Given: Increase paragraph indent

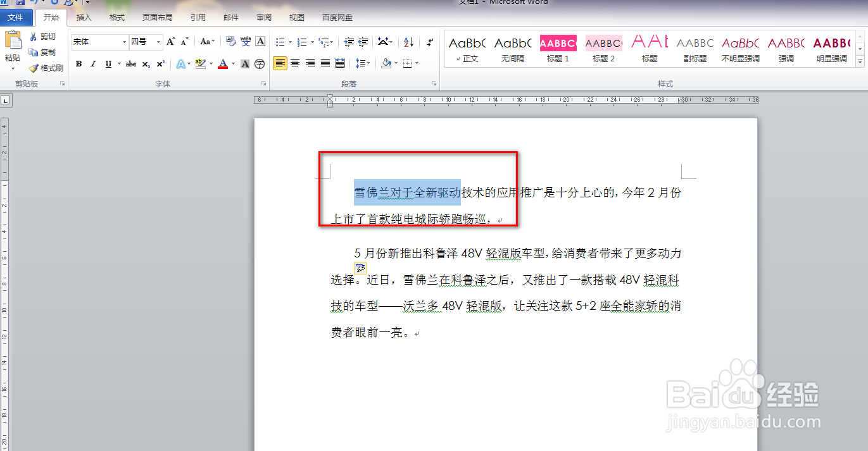Looking at the screenshot, I should [x=363, y=42].
